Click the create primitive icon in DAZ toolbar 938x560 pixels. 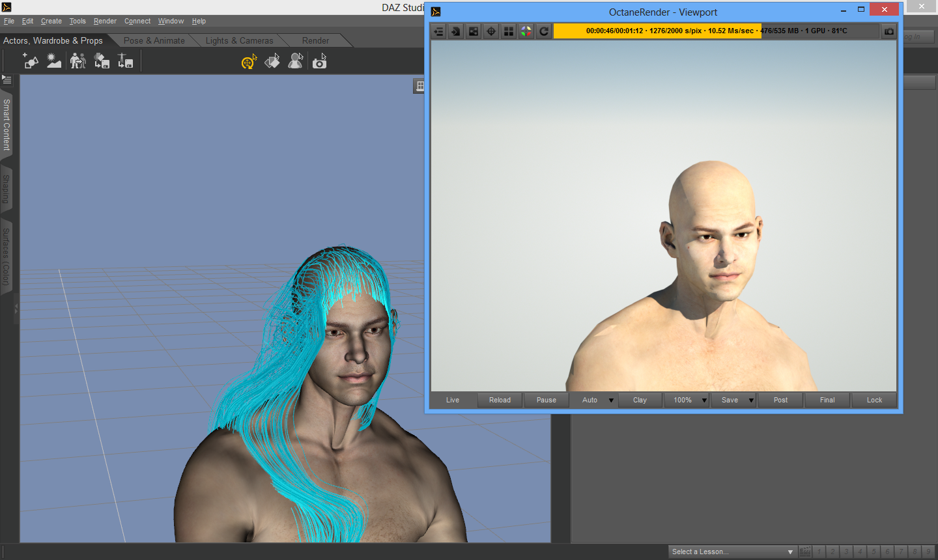tap(31, 61)
